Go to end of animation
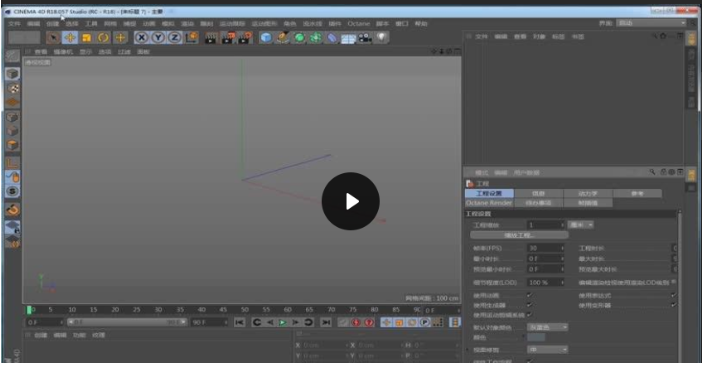 point(326,322)
